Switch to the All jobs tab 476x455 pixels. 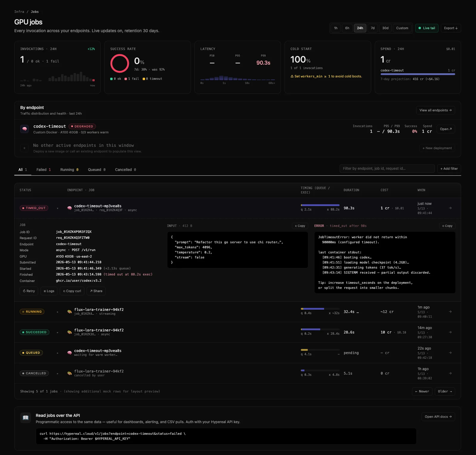click(23, 170)
